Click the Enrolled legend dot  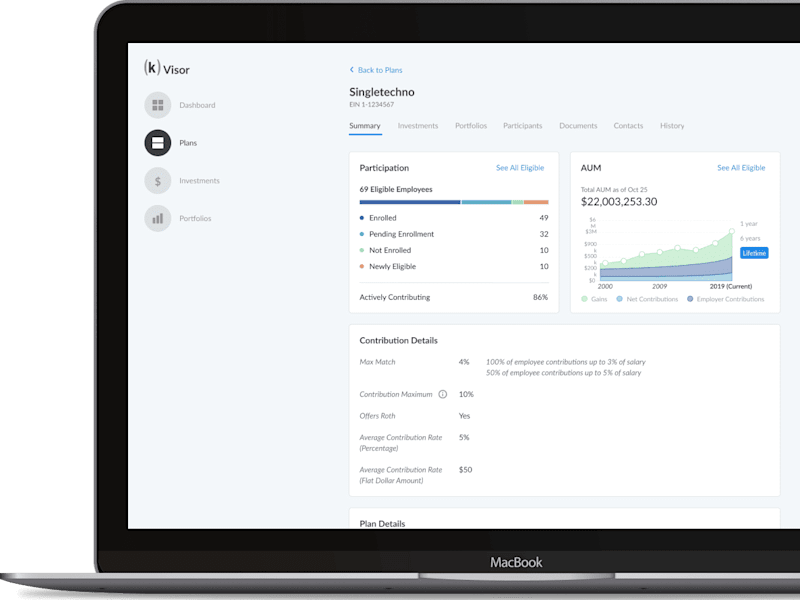coord(362,218)
